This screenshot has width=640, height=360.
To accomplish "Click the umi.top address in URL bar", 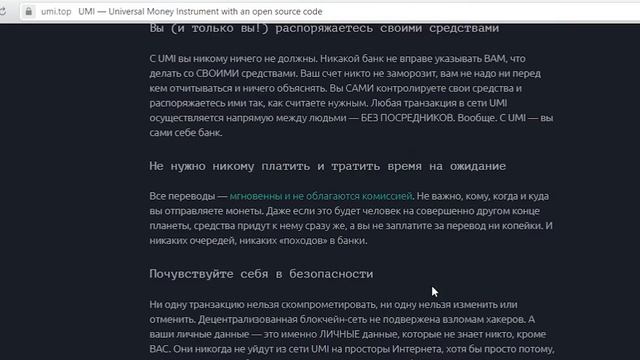I will point(56,11).
